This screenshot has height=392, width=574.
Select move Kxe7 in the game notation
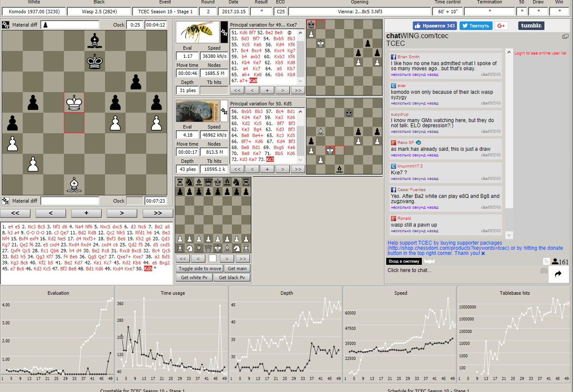click(x=129, y=269)
